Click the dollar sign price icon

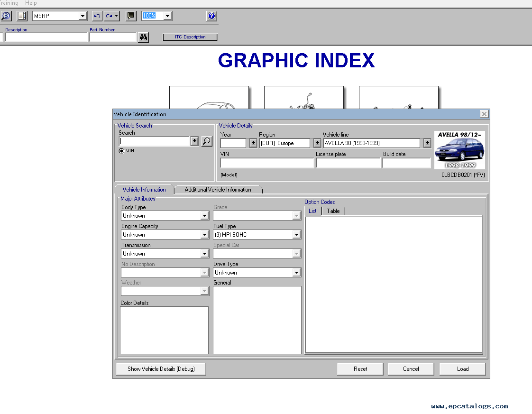pyautogui.click(x=6, y=16)
